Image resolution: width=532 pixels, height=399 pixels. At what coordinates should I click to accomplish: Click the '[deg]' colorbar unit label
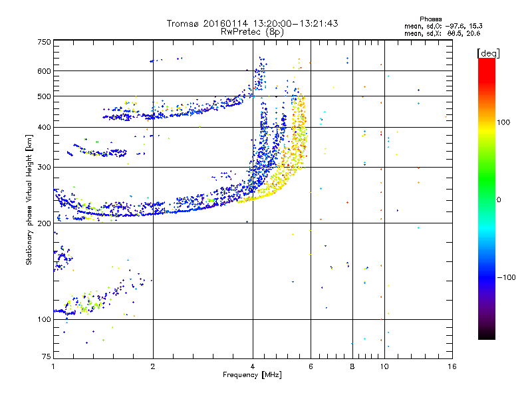click(x=488, y=53)
